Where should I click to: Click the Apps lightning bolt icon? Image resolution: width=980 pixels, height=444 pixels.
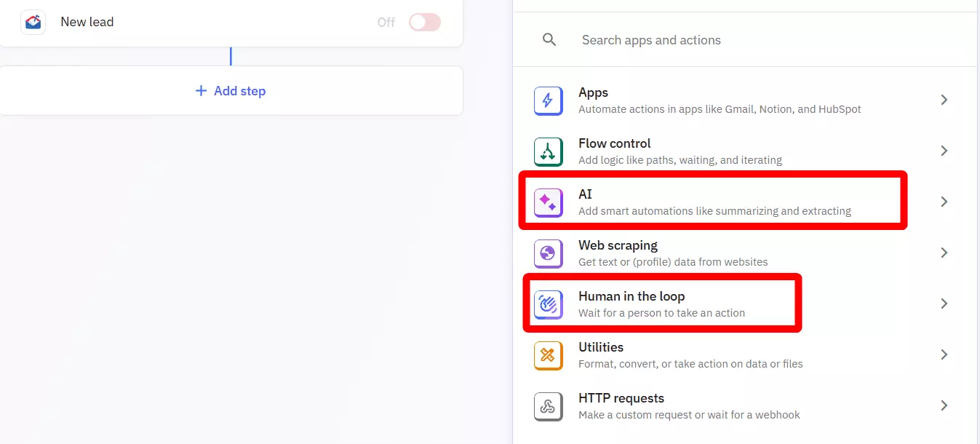pyautogui.click(x=548, y=100)
